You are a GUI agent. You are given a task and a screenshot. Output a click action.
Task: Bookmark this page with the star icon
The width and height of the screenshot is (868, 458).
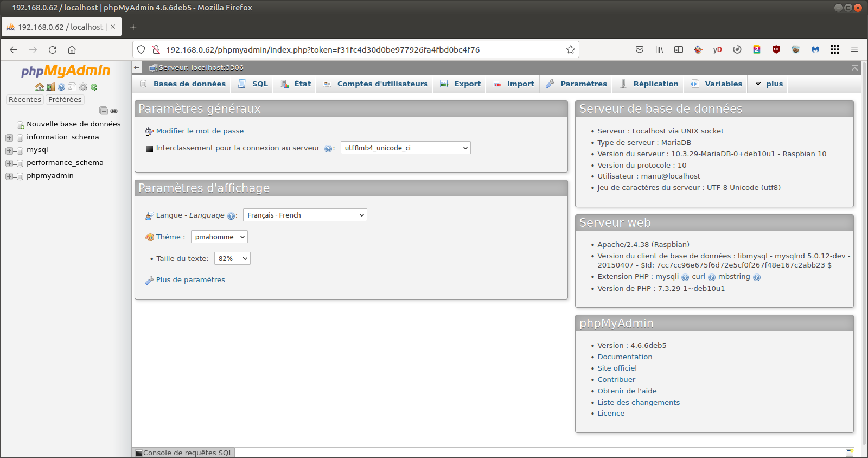pos(571,49)
